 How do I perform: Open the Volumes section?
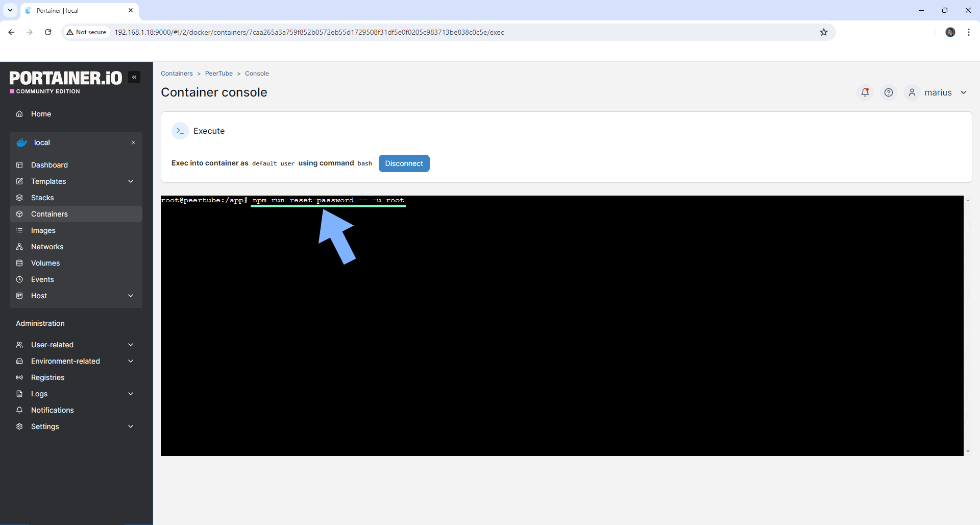click(x=45, y=263)
